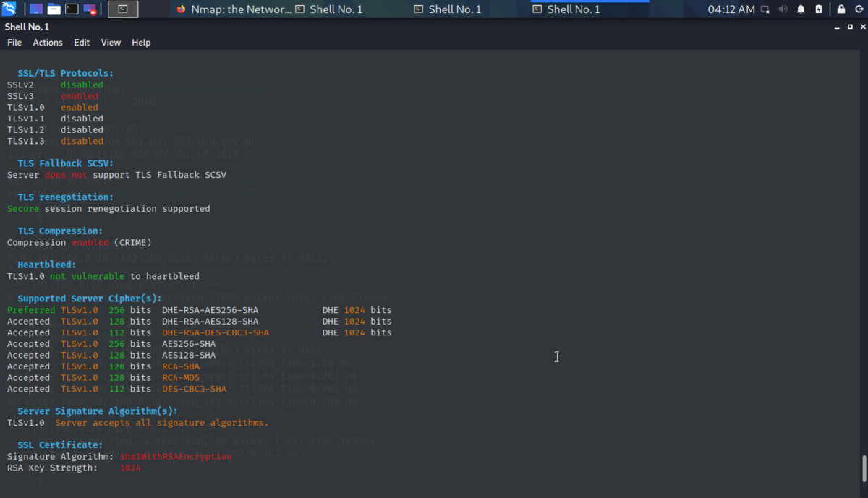Open the notifications bell icon
The image size is (868, 498).
(x=801, y=9)
